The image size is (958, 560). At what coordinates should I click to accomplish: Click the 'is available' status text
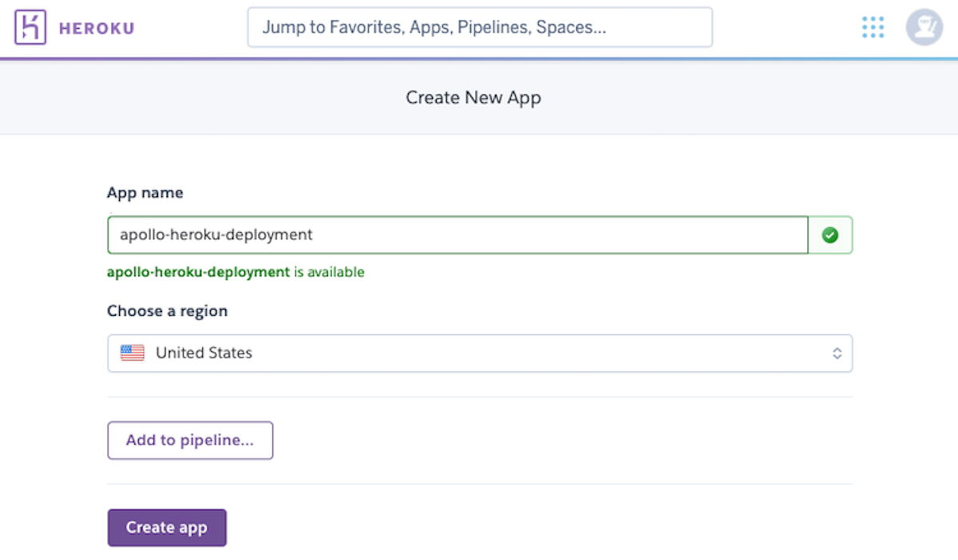point(329,272)
